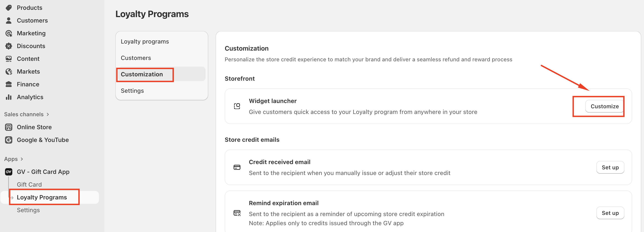Open the Loyalty programs tab
The width and height of the screenshot is (644, 232).
(x=145, y=41)
